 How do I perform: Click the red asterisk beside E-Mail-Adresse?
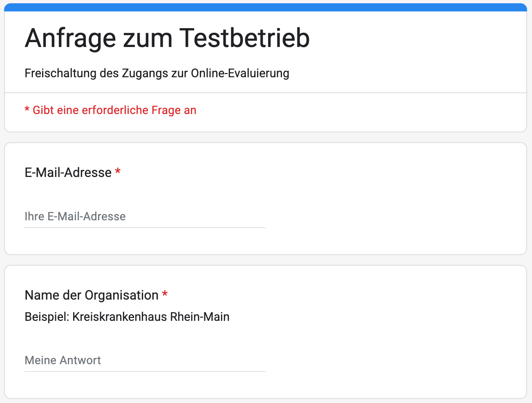(118, 172)
